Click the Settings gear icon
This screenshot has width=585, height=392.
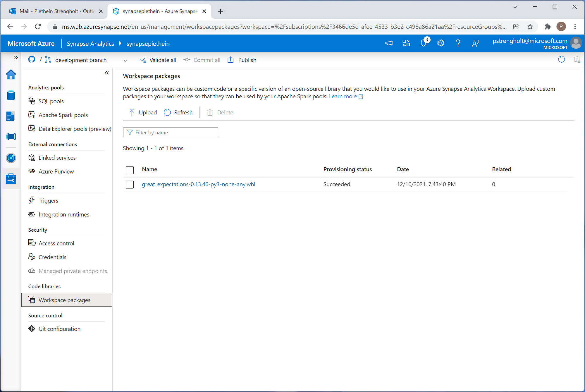tap(440, 43)
